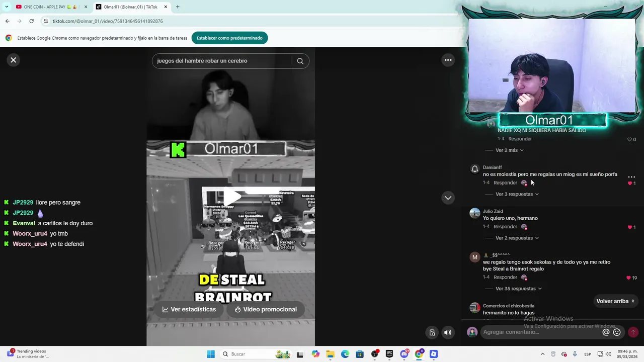
Task: Reply to Julio Zaid's comment
Action: pyautogui.click(x=505, y=227)
